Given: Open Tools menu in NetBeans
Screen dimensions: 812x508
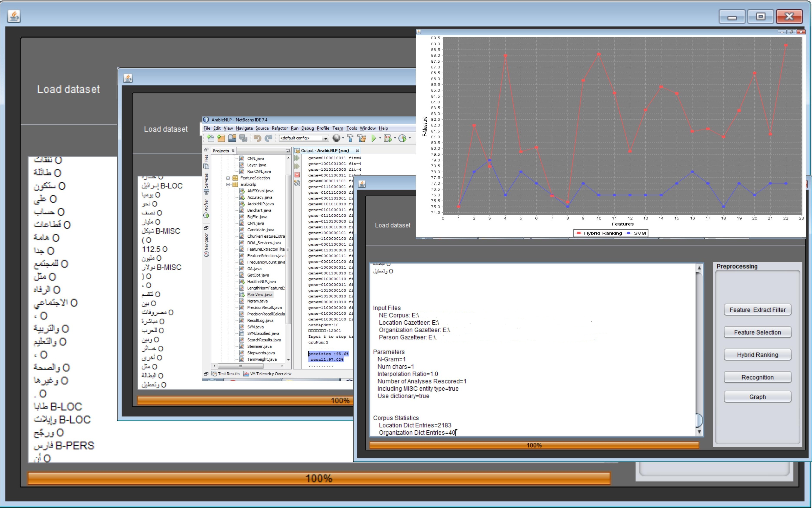Looking at the screenshot, I should pyautogui.click(x=352, y=128).
